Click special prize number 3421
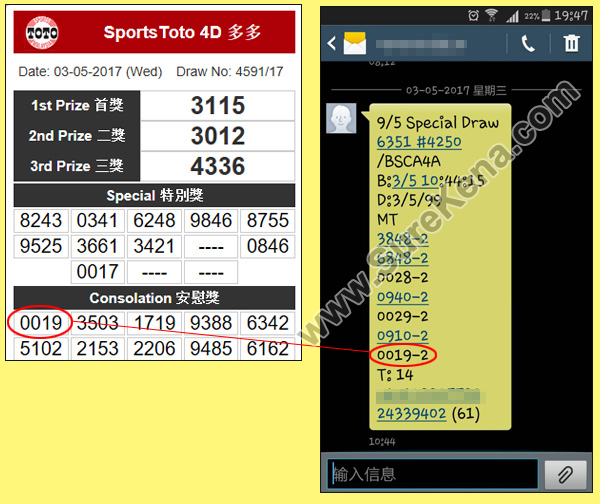Viewport: 600px width, 504px height. pos(154,246)
